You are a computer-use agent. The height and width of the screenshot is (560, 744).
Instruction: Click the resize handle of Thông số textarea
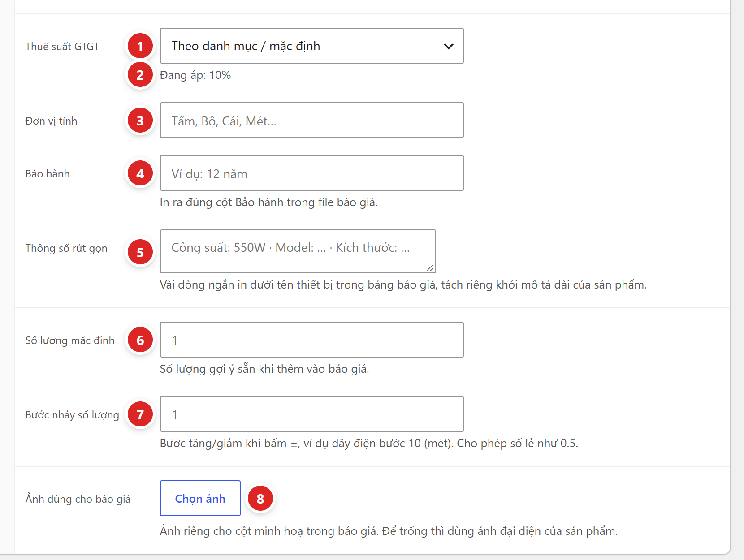[x=430, y=267]
